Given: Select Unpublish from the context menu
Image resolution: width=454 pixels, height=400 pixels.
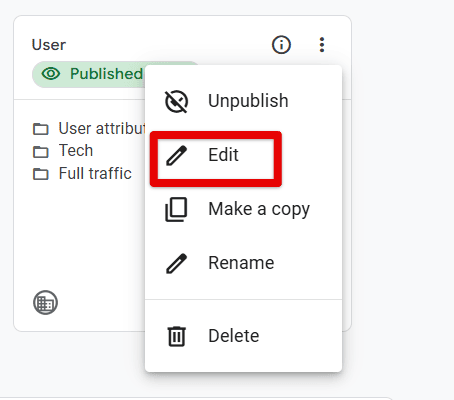Looking at the screenshot, I should tap(243, 101).
